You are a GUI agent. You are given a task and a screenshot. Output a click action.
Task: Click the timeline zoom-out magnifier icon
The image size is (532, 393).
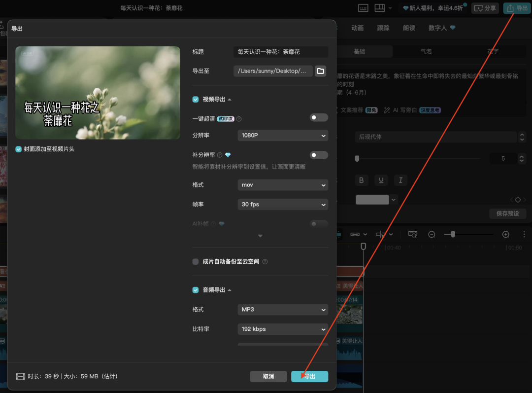(432, 234)
